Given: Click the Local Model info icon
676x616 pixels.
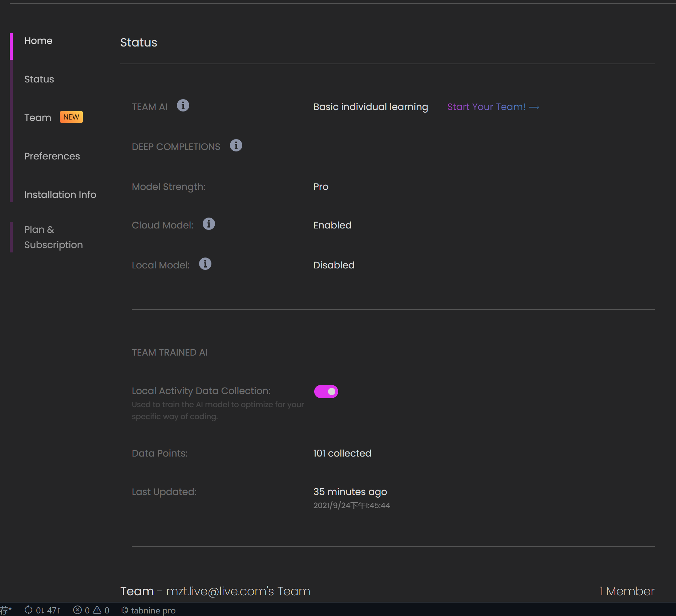Looking at the screenshot, I should pyautogui.click(x=205, y=264).
